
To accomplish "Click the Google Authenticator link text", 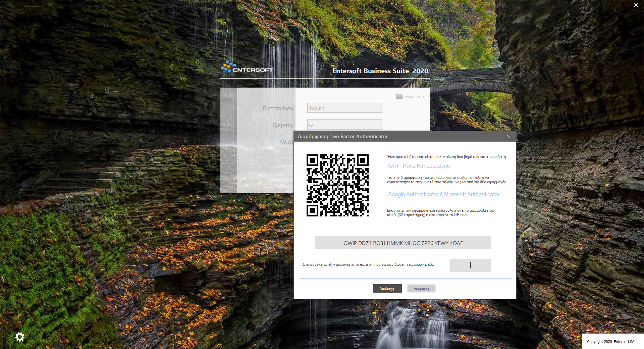I will (413, 194).
